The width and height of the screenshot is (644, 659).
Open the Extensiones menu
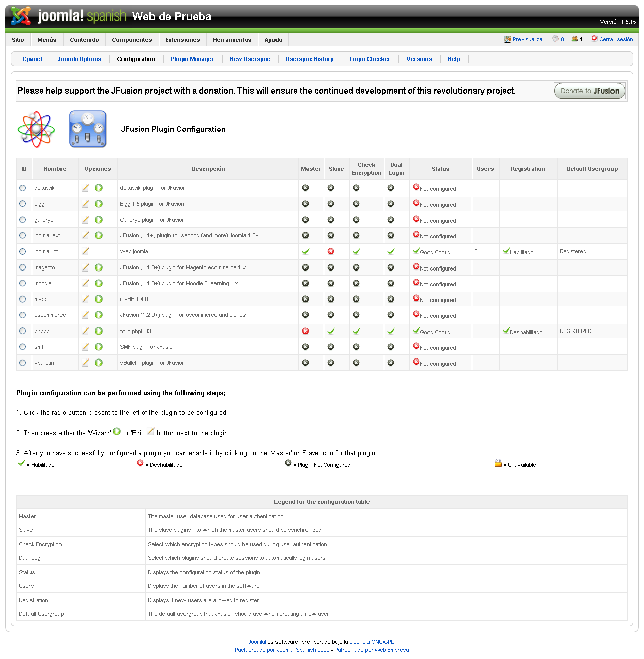pyautogui.click(x=182, y=40)
